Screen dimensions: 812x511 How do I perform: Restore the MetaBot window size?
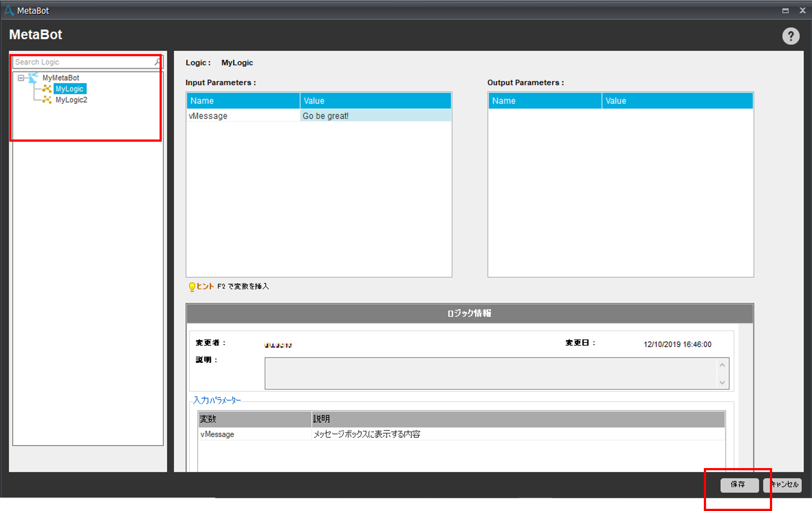[785, 11]
